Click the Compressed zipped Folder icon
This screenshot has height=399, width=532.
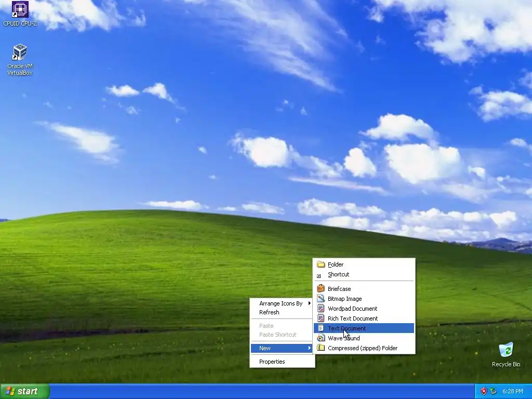click(321, 348)
